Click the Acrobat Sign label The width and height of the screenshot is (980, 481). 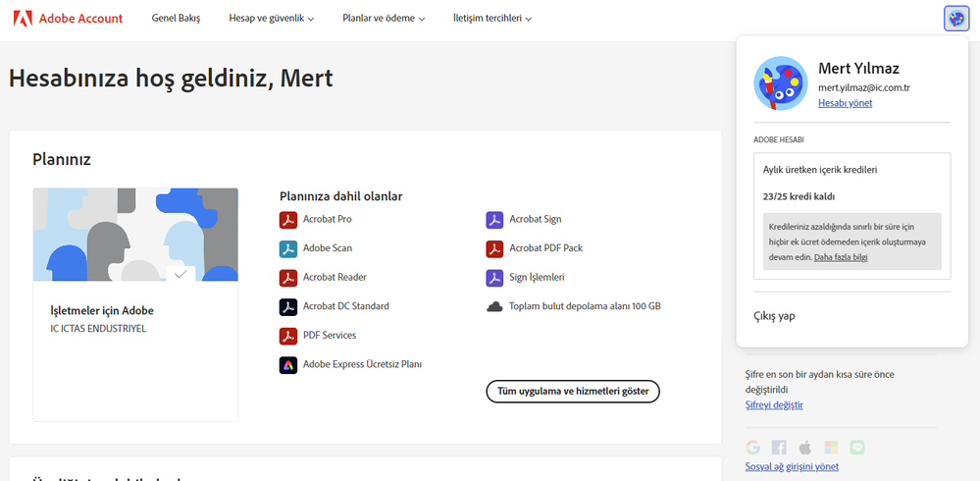(536, 220)
